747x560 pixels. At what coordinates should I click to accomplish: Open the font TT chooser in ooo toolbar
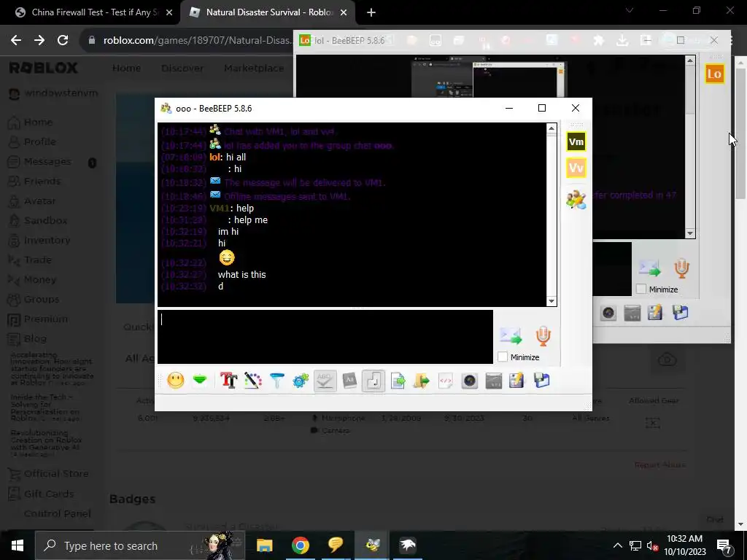(228, 381)
